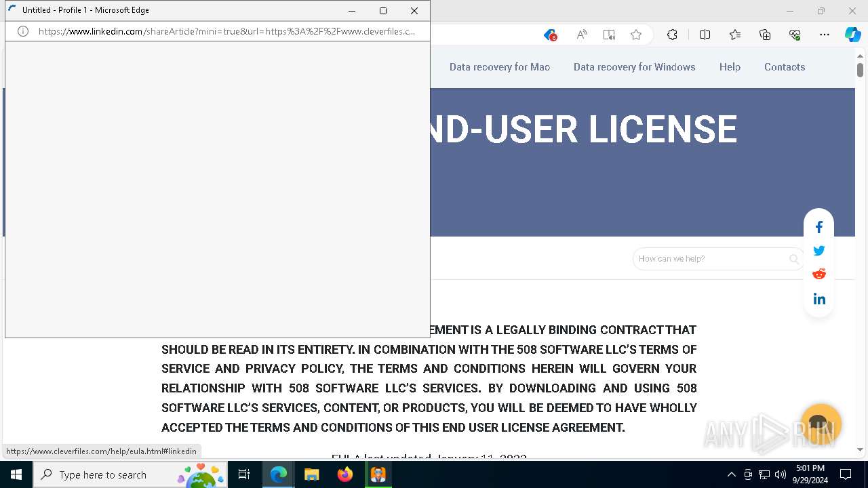
Task: Close the LinkedIn share popup window
Action: click(414, 11)
